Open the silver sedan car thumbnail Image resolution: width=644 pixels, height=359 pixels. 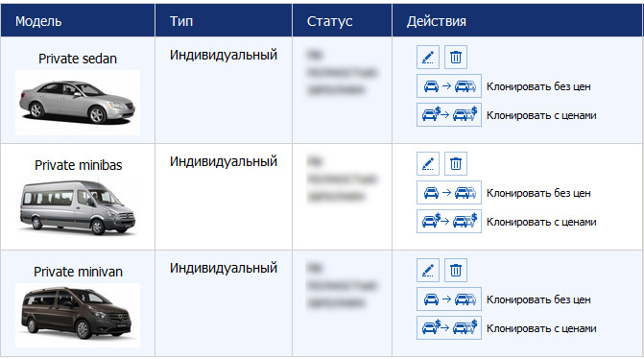point(78,103)
